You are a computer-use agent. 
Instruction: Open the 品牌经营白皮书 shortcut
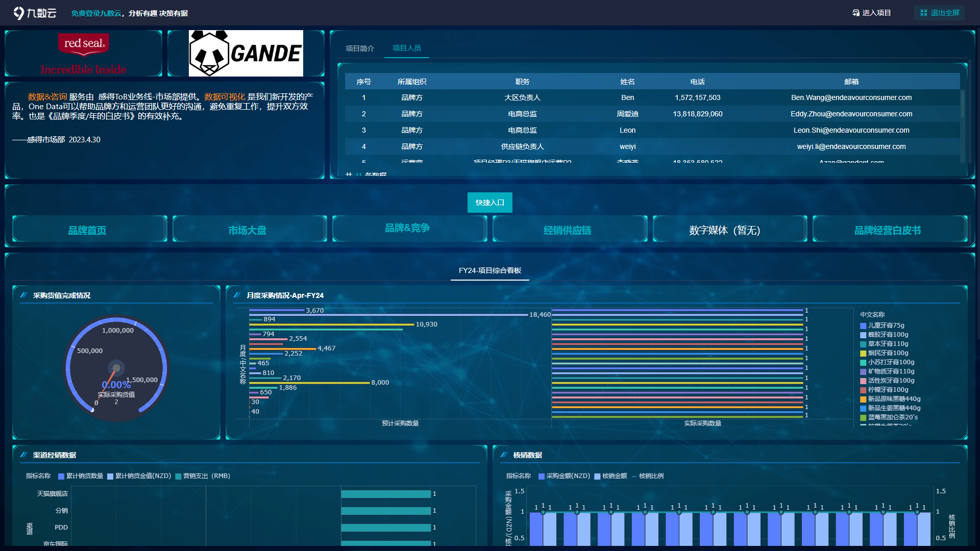888,230
